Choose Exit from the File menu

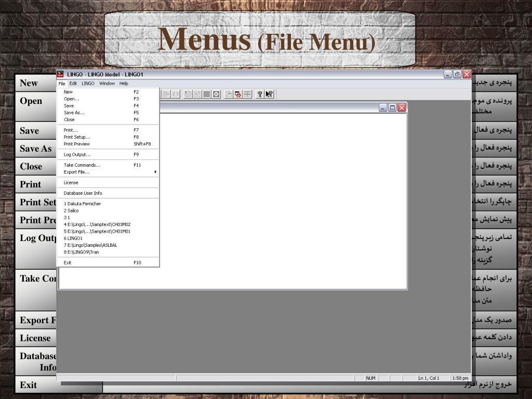pos(108,262)
